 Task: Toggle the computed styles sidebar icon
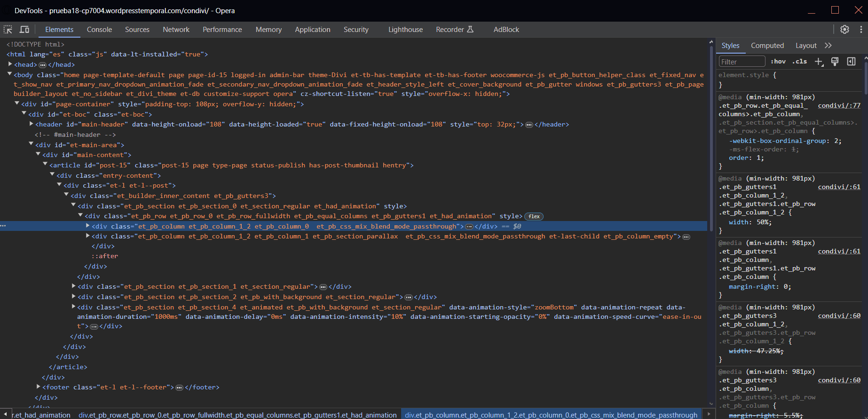point(851,62)
